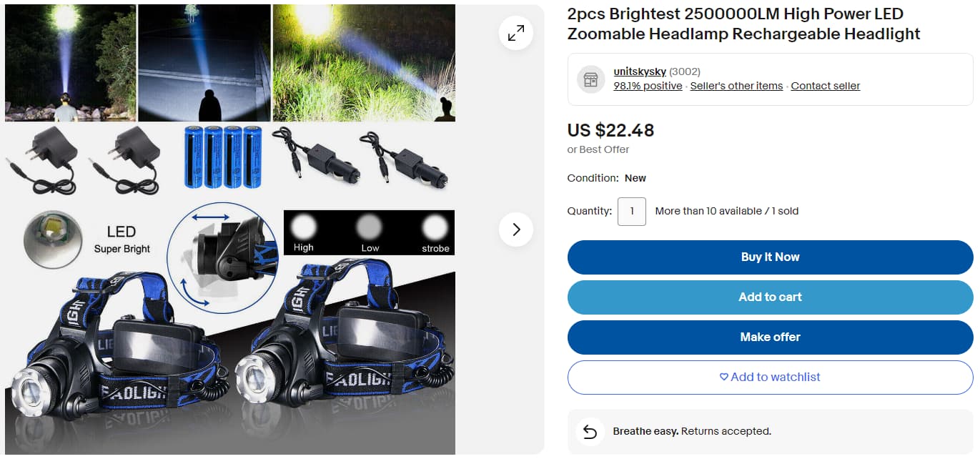Click the seller storefront icon
Screen dimensions: 980x459
click(590, 79)
